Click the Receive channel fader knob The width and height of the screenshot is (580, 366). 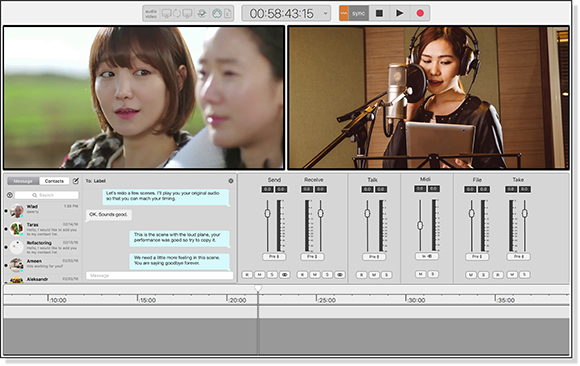pos(320,213)
